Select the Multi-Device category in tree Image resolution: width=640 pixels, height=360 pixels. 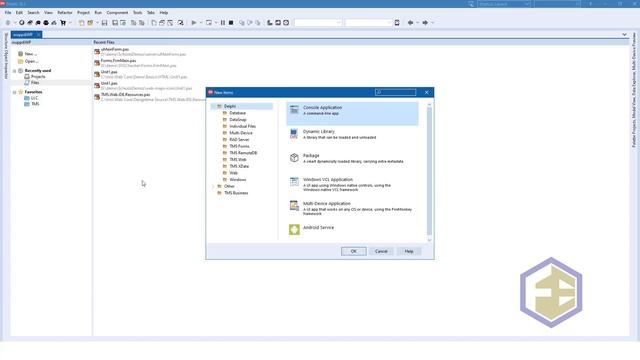(241, 133)
